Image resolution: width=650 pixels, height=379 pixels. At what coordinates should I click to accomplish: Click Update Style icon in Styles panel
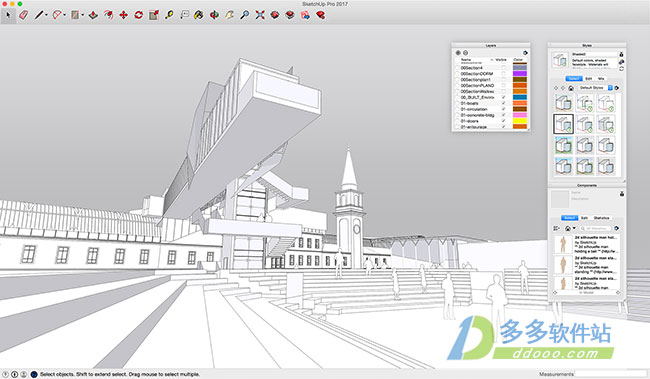point(621,69)
